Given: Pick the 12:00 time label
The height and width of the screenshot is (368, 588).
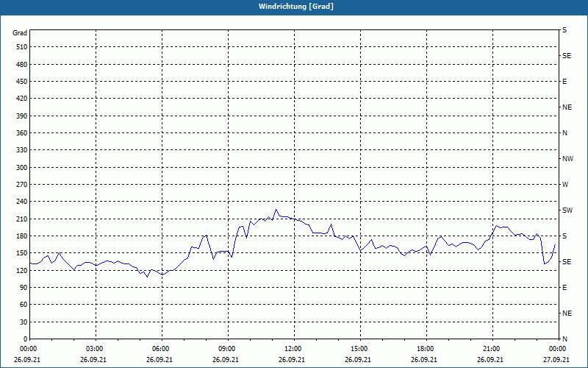Looking at the screenshot, I should point(294,349).
